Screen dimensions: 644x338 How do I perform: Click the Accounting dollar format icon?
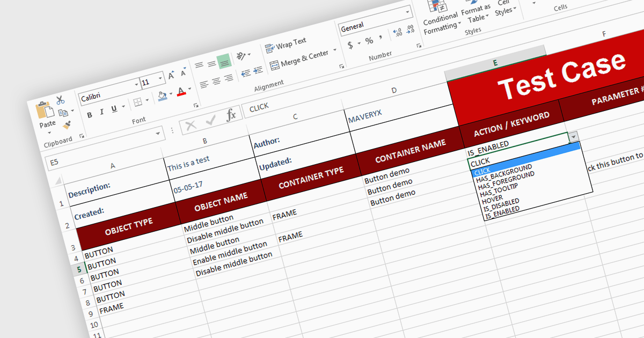[350, 45]
